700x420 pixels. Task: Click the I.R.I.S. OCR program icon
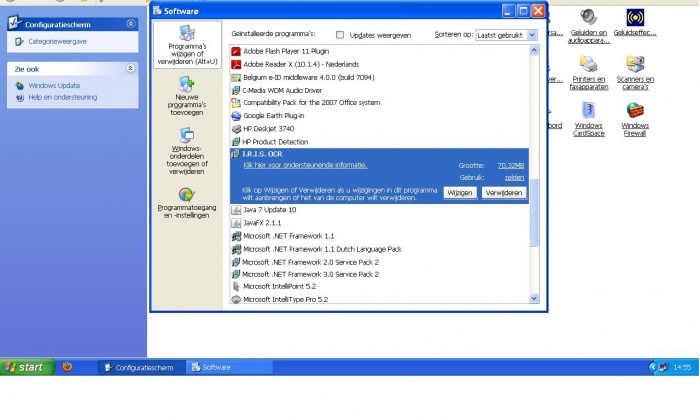click(x=236, y=154)
